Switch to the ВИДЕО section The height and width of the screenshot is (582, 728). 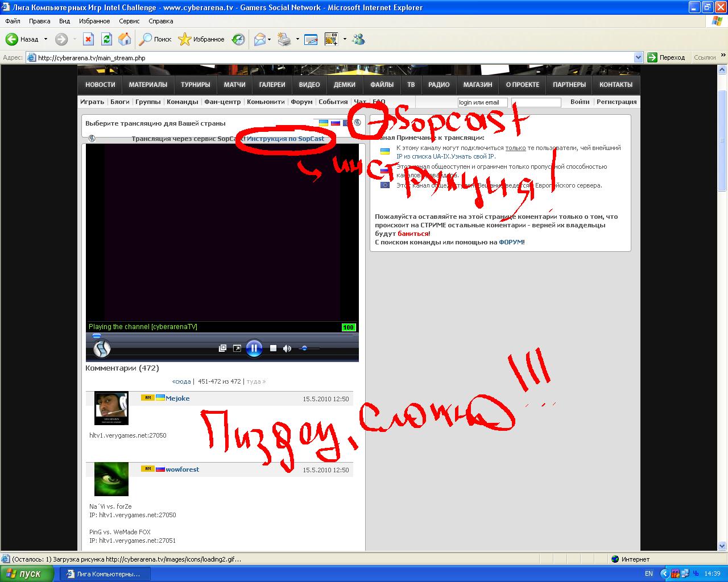(x=309, y=85)
